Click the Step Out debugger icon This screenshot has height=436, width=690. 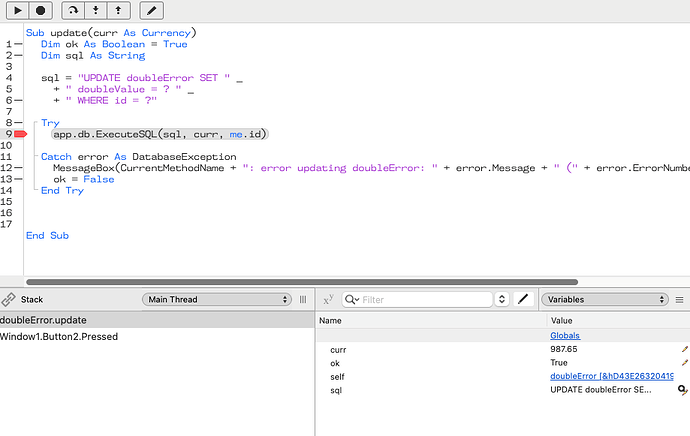tap(118, 10)
